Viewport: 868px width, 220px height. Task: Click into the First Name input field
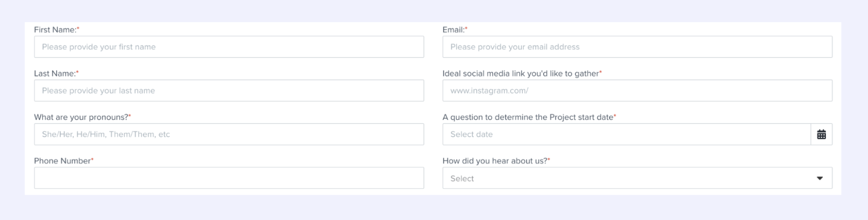[229, 47]
